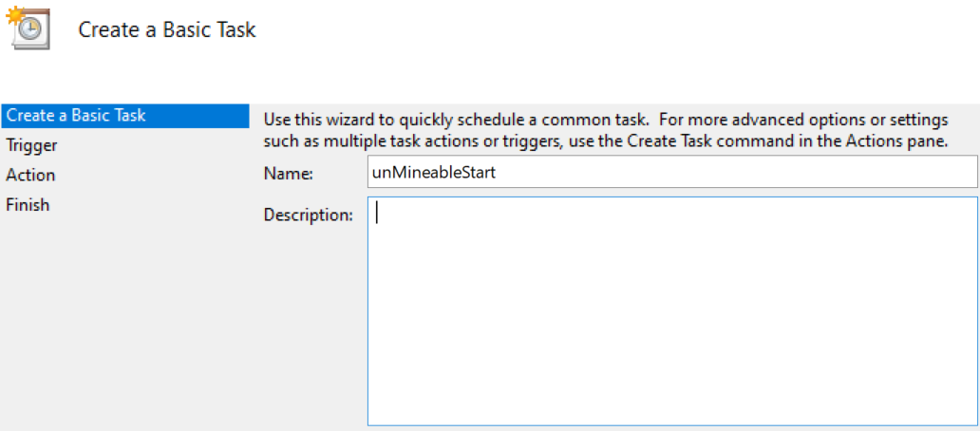Viewport: 980px width, 431px height.
Task: Click the empty bottom of the Description box
Action: [671, 403]
